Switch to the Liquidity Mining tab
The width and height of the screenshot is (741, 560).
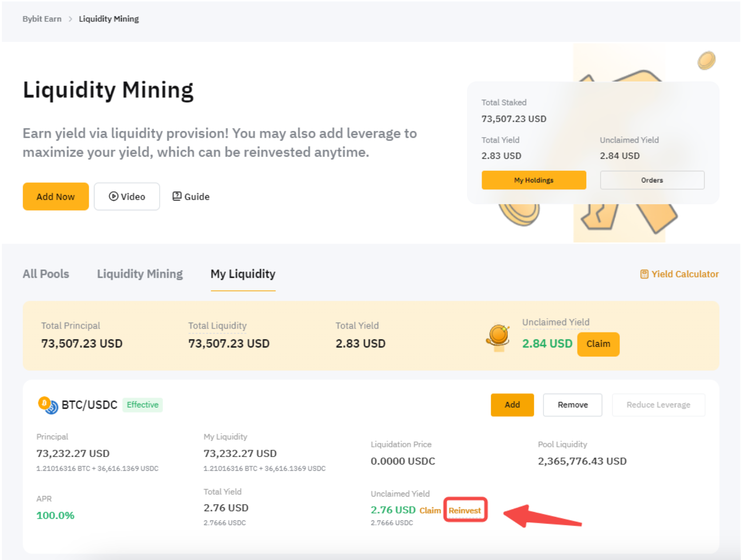tap(140, 274)
